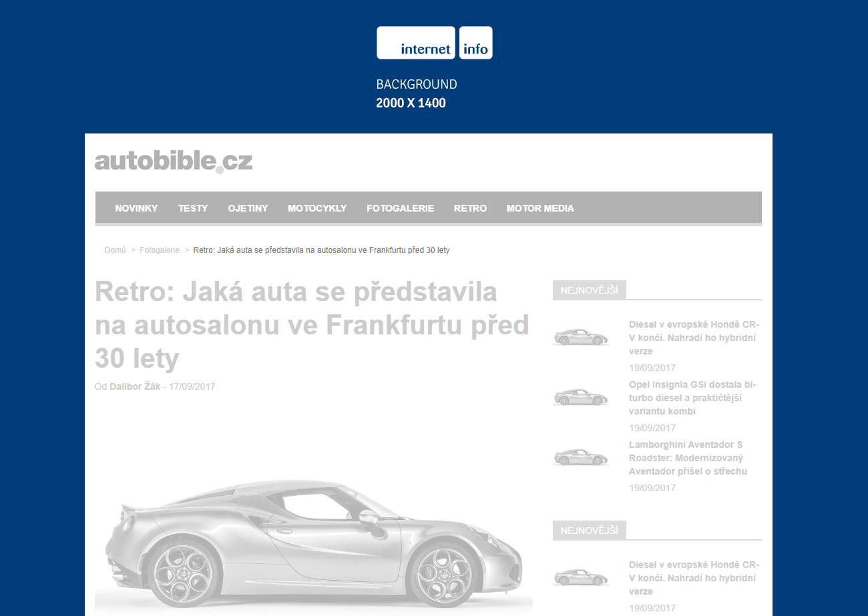Click the internet info logo
Screen dimensions: 868x616
click(435, 43)
